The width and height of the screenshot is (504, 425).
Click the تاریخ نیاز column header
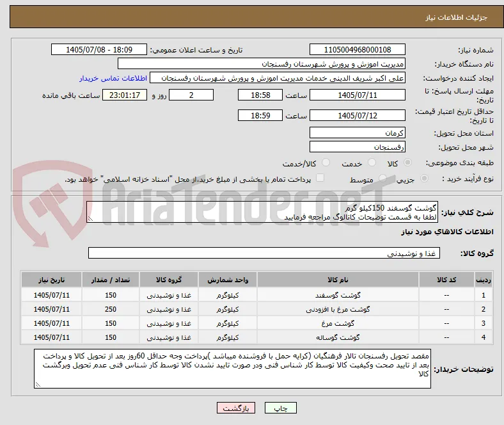[x=51, y=280]
